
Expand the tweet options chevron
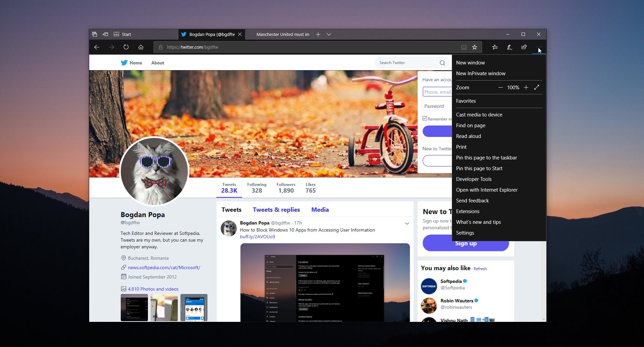coord(407,224)
